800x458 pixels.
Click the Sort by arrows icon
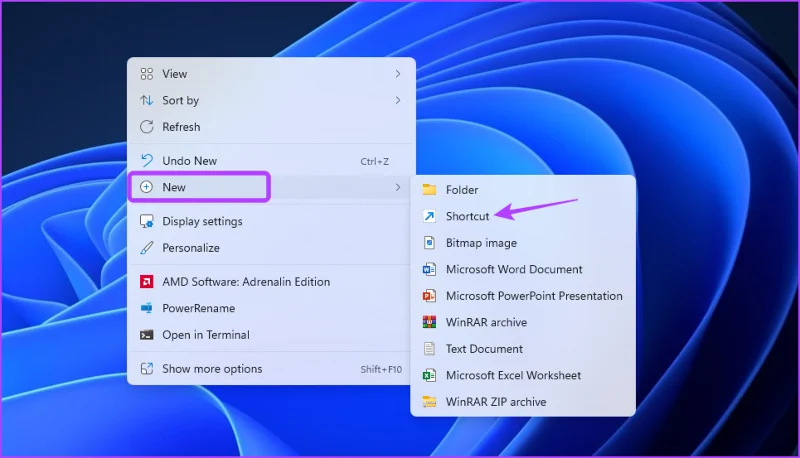146,100
